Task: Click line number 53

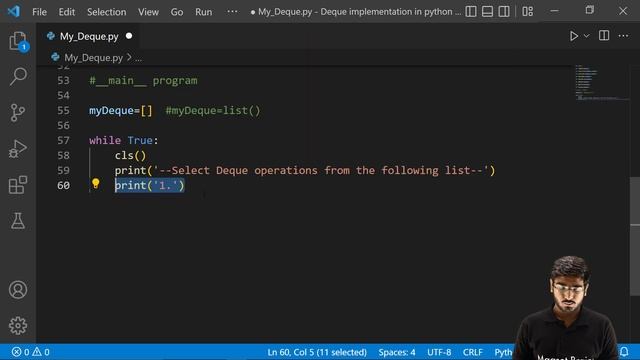Action: 63,81
